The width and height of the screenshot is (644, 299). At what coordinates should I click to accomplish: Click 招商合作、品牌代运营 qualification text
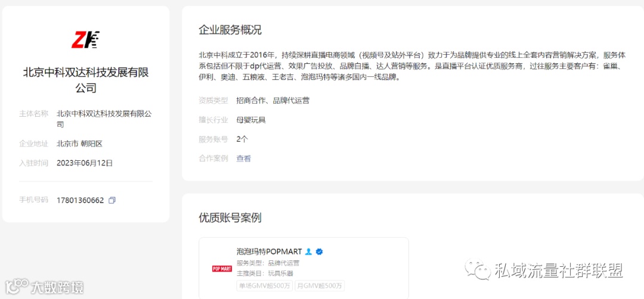[273, 100]
